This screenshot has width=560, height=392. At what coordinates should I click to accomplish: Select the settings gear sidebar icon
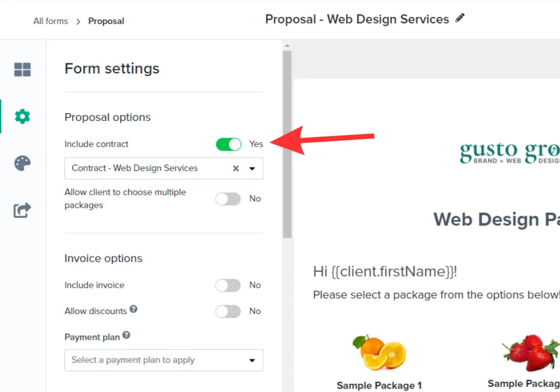click(x=22, y=116)
